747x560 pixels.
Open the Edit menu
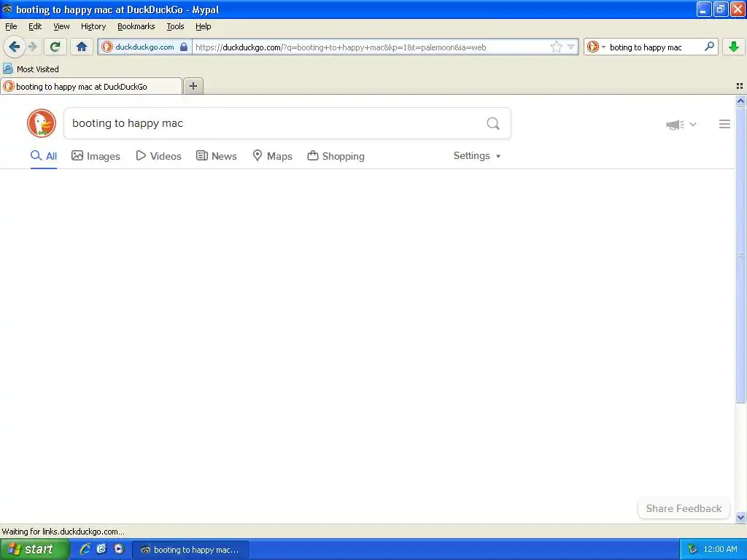pos(35,26)
